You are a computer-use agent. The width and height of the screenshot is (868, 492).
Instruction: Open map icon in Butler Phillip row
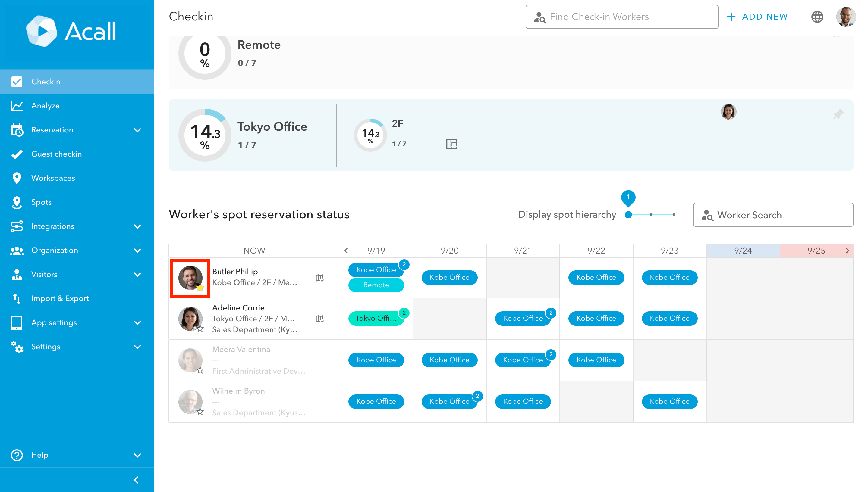click(x=319, y=278)
